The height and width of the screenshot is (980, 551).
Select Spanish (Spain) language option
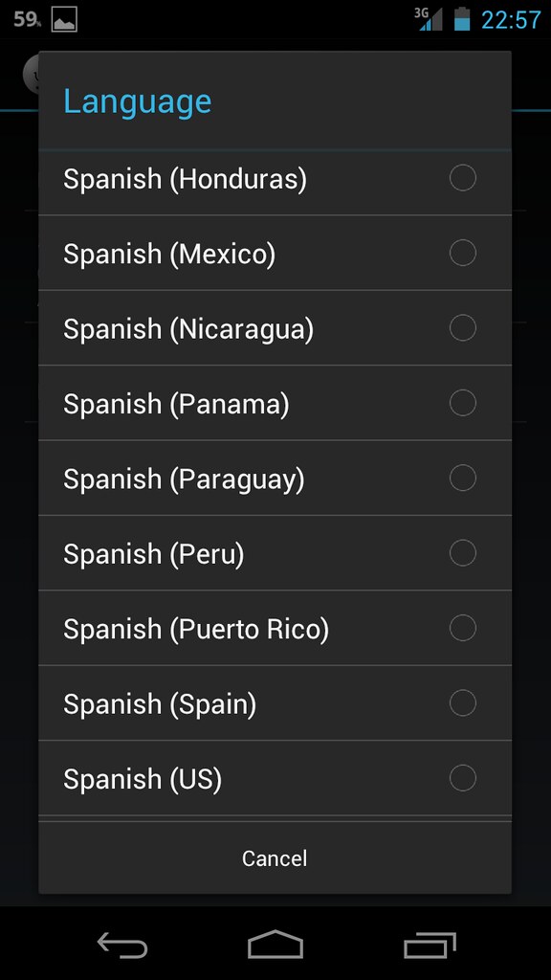(x=275, y=703)
